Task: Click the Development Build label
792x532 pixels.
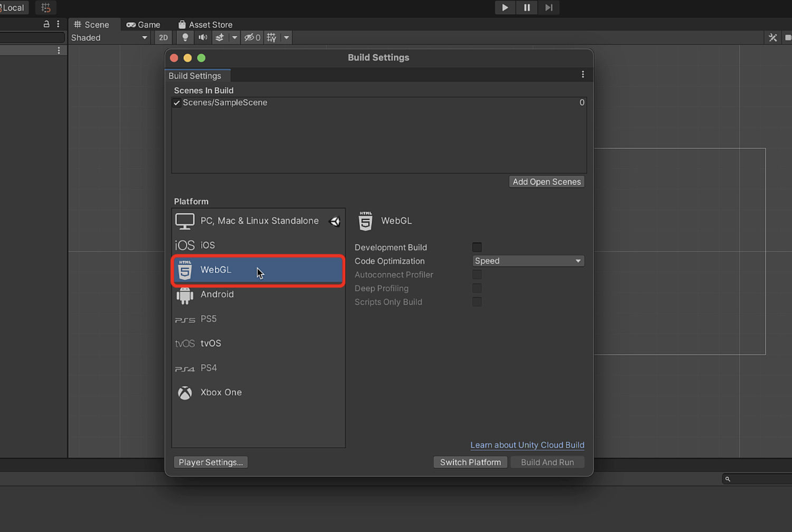Action: [391, 247]
